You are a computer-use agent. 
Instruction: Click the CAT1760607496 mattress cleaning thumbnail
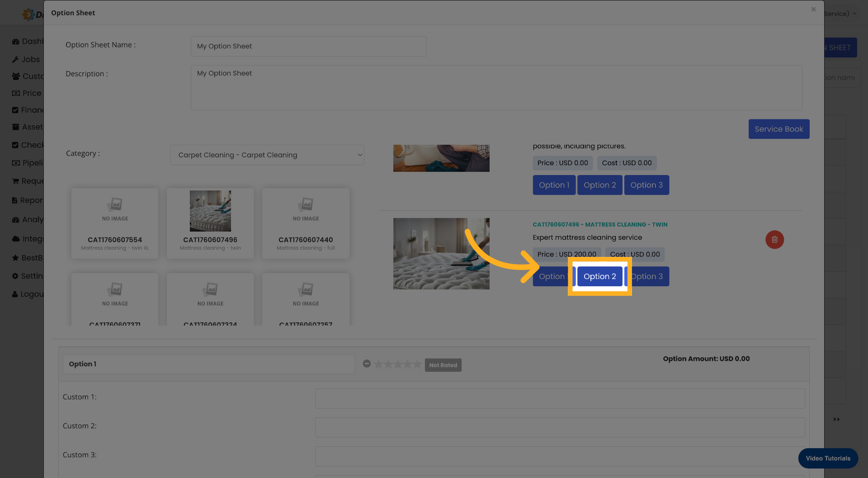(x=210, y=223)
